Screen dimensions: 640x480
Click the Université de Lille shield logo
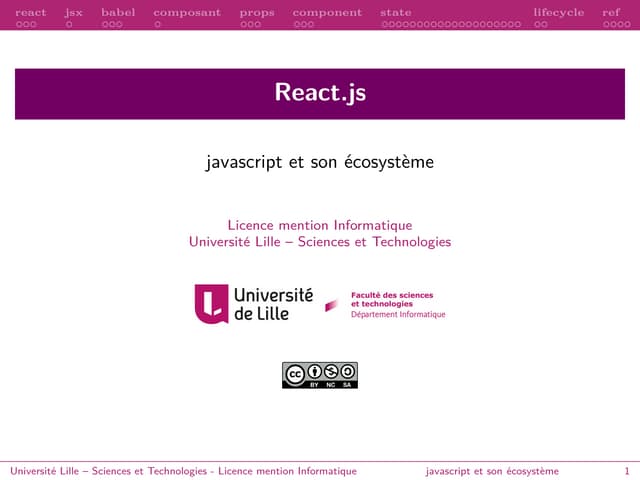point(211,303)
